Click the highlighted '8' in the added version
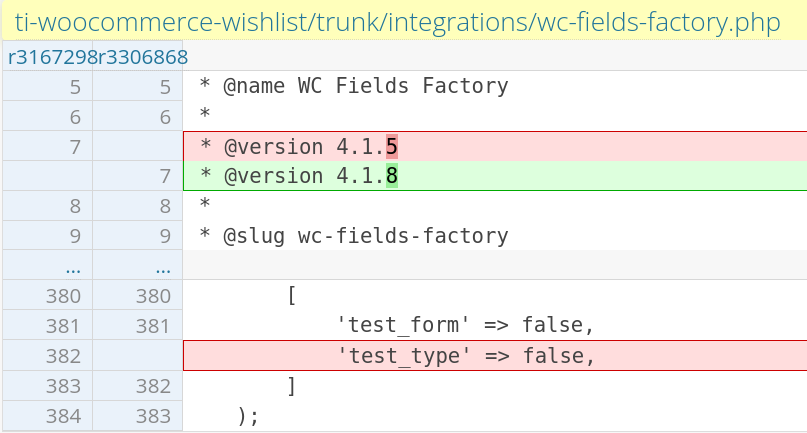Viewport: 807px width, 433px height. pos(392,177)
